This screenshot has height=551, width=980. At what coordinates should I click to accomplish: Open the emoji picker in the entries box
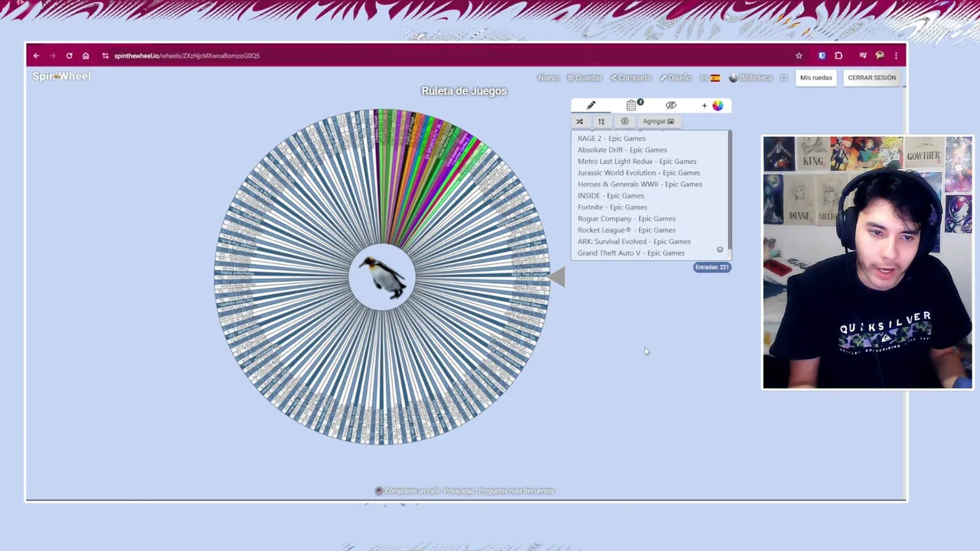tap(720, 249)
